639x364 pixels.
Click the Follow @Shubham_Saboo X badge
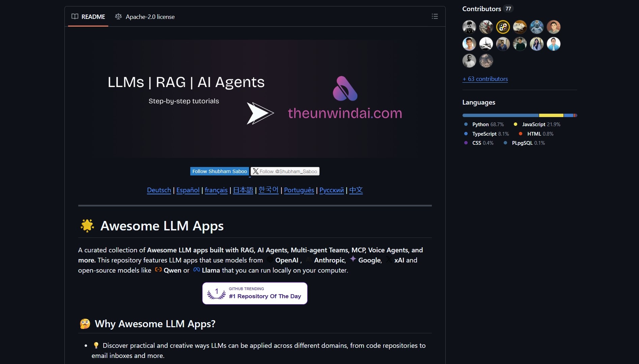pyautogui.click(x=285, y=171)
